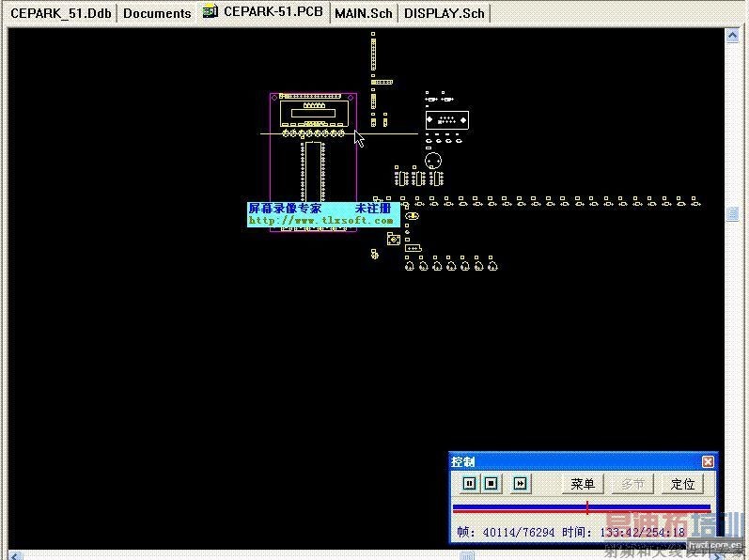
Task: Click the blue playback progress bar
Action: pyautogui.click(x=582, y=508)
